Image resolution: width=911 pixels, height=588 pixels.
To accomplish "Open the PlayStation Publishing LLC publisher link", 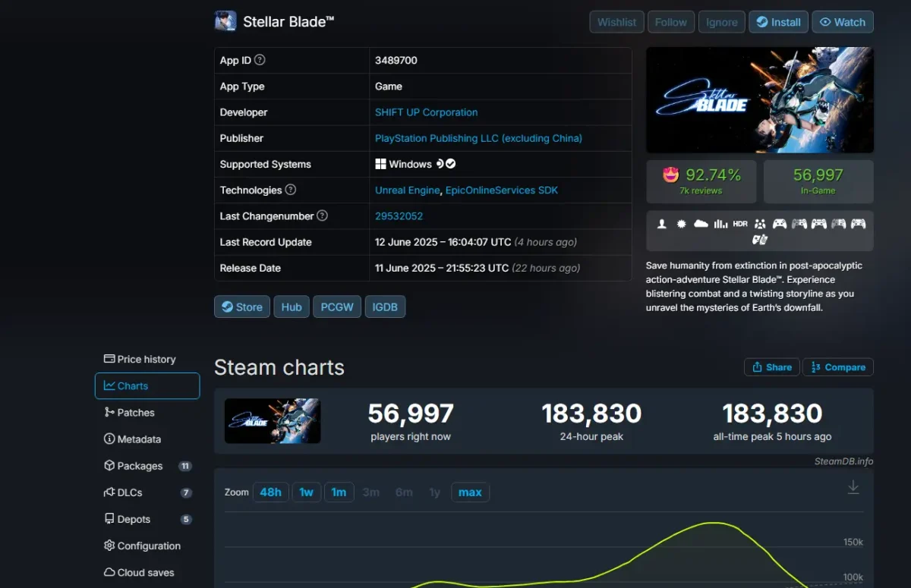I will point(478,138).
